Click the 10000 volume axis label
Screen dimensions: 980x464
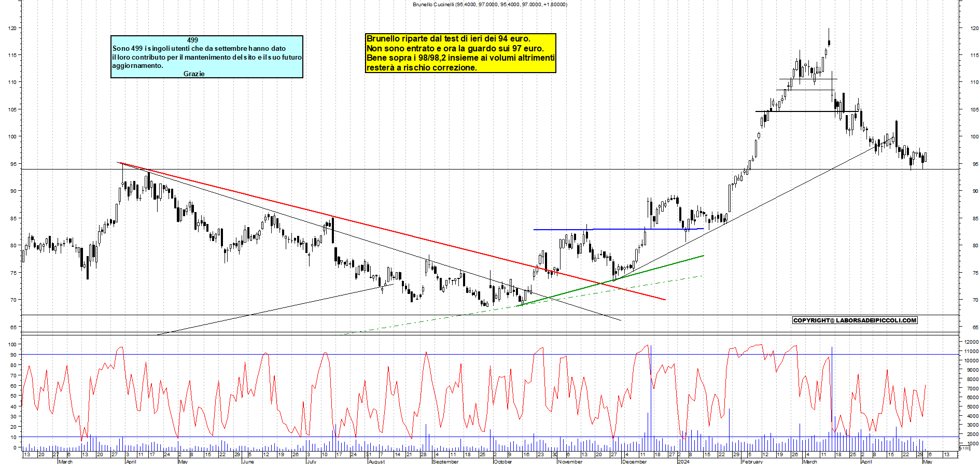[x=971, y=361]
